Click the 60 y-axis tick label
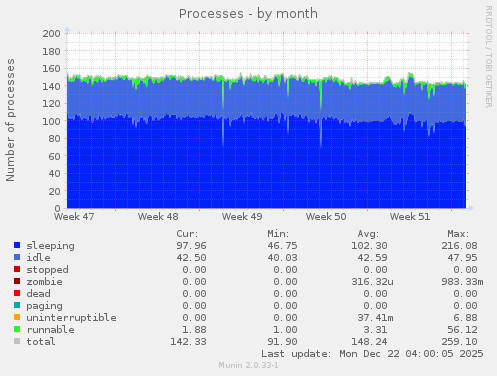This screenshot has height=376, width=497. click(x=54, y=156)
